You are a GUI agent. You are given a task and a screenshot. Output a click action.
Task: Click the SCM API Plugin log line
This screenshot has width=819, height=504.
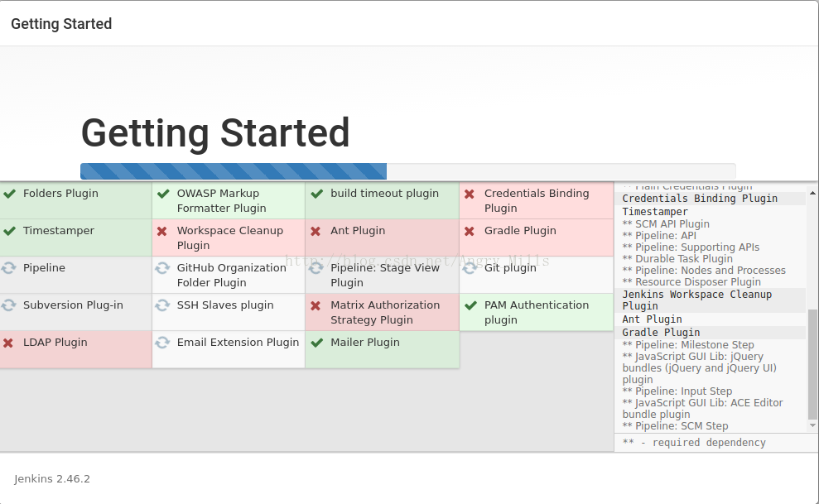coord(666,223)
